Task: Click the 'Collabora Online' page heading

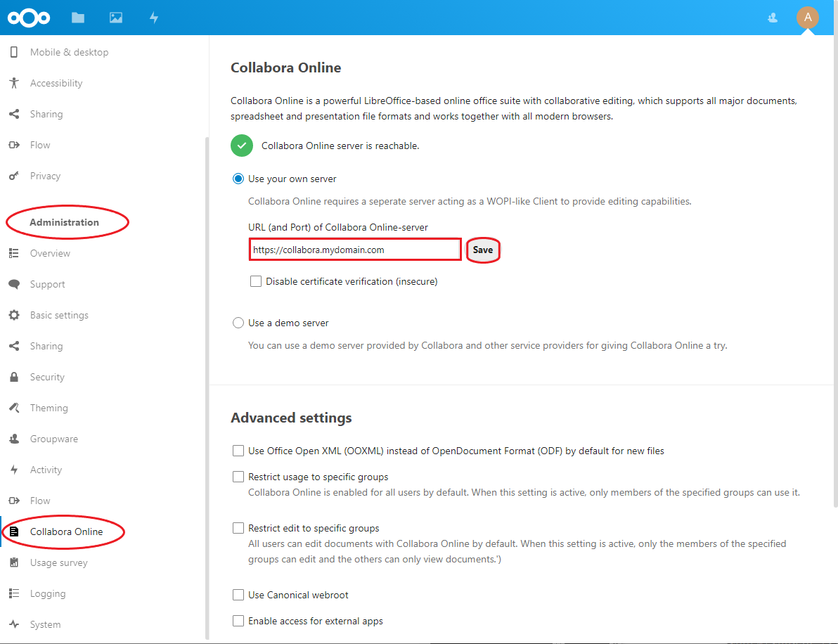Action: pyautogui.click(x=286, y=68)
